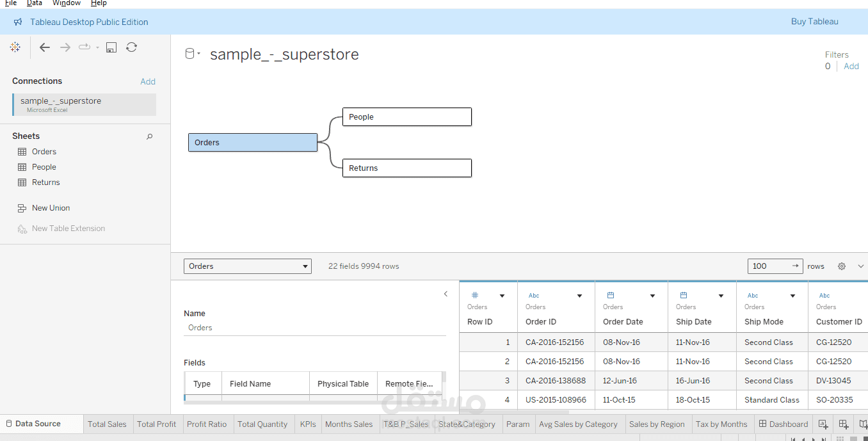Click the Data Source cylinder icon
The image size is (868, 441).
click(x=9, y=424)
